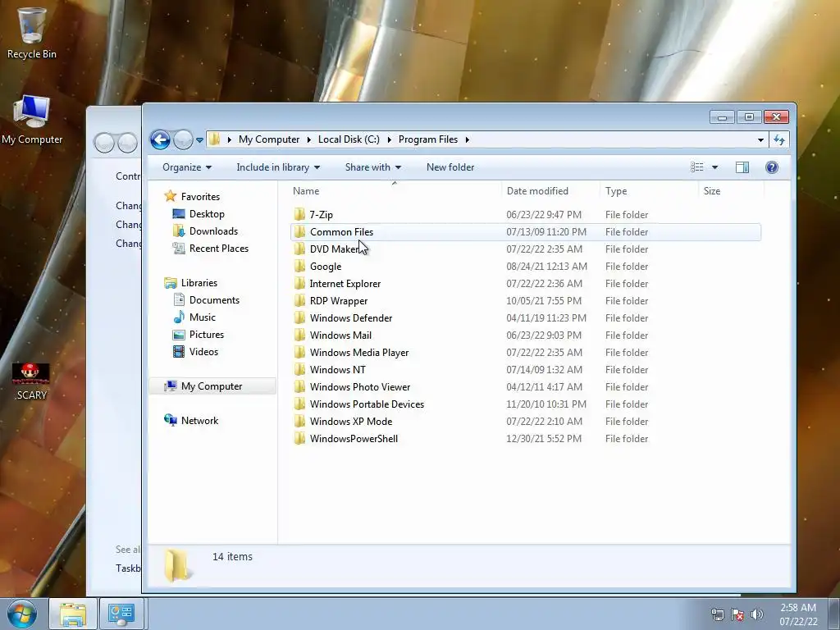
Task: Select the Windows Defender folder icon
Action: pos(299,317)
